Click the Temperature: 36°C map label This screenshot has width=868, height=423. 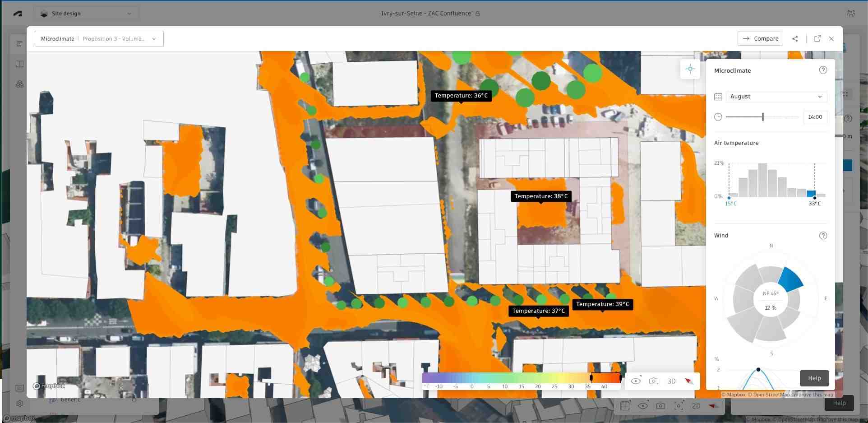click(461, 96)
